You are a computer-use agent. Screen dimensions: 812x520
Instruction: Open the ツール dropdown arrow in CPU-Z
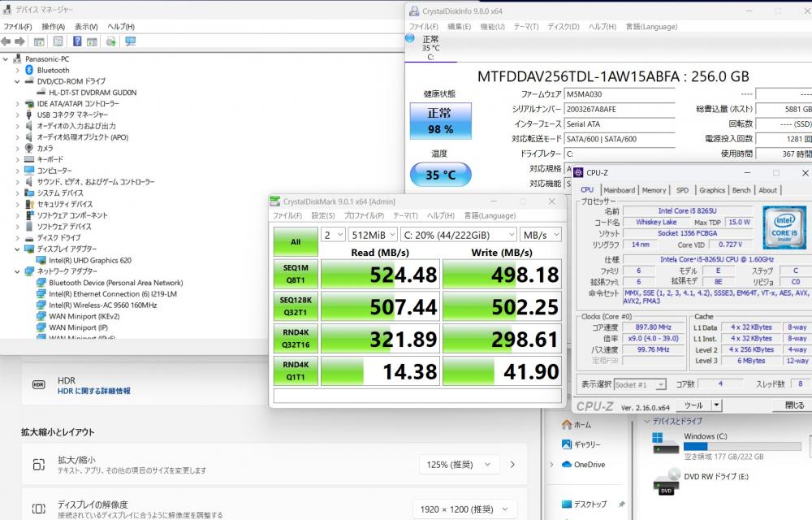(717, 405)
